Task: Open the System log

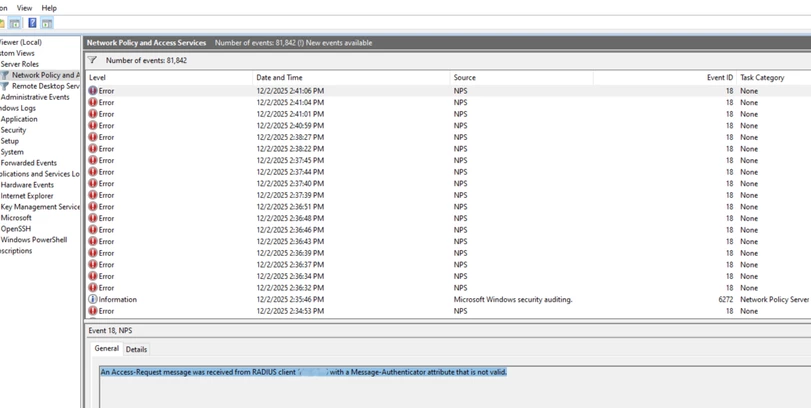Action: coord(12,152)
